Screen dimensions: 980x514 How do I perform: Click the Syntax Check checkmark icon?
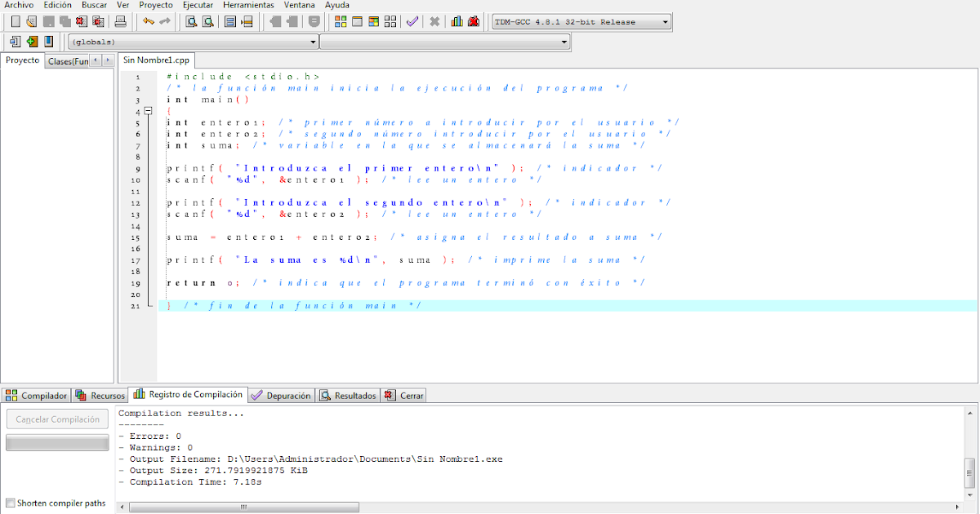[411, 21]
